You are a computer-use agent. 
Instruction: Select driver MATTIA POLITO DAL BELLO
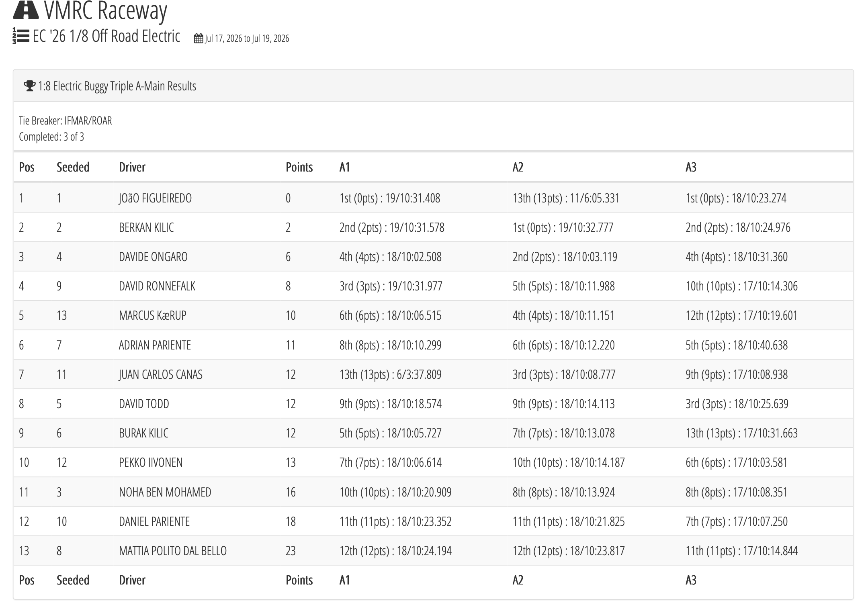pyautogui.click(x=173, y=551)
